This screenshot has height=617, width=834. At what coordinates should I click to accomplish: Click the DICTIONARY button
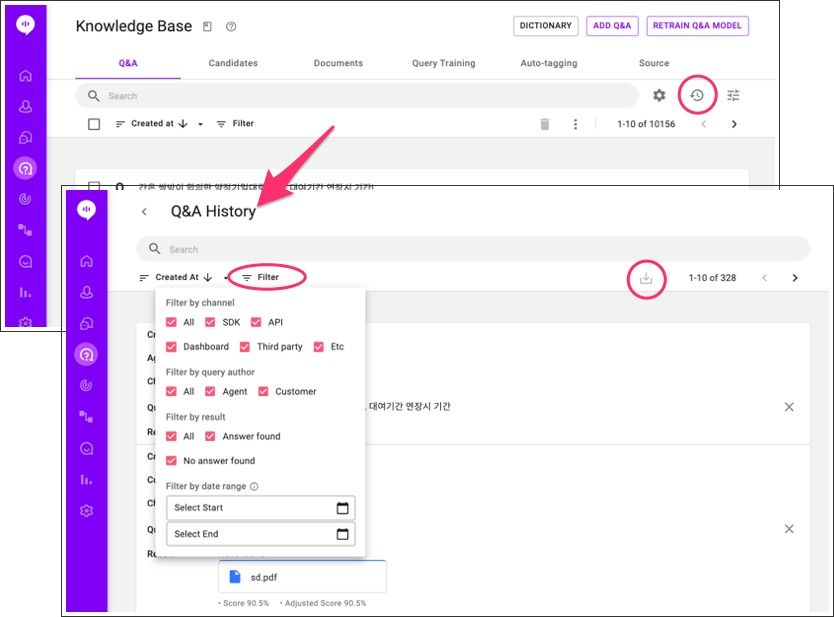546,26
